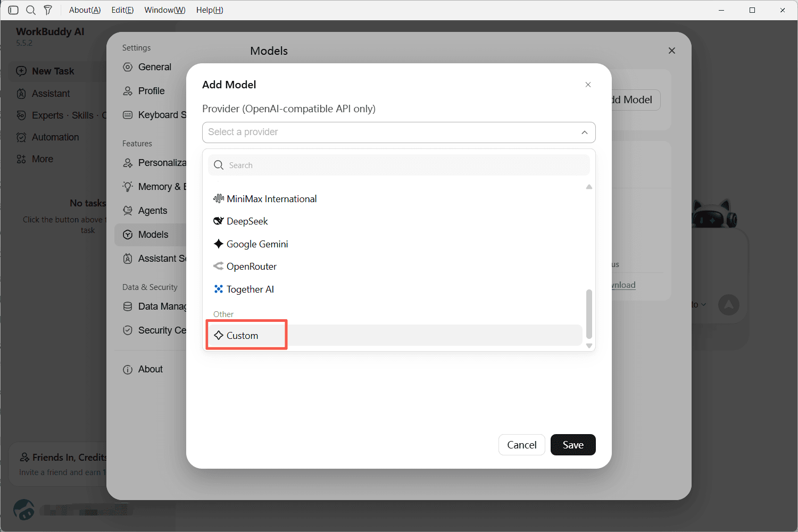This screenshot has height=532, width=798.
Task: Open the Window(W) menu
Action: click(x=165, y=10)
